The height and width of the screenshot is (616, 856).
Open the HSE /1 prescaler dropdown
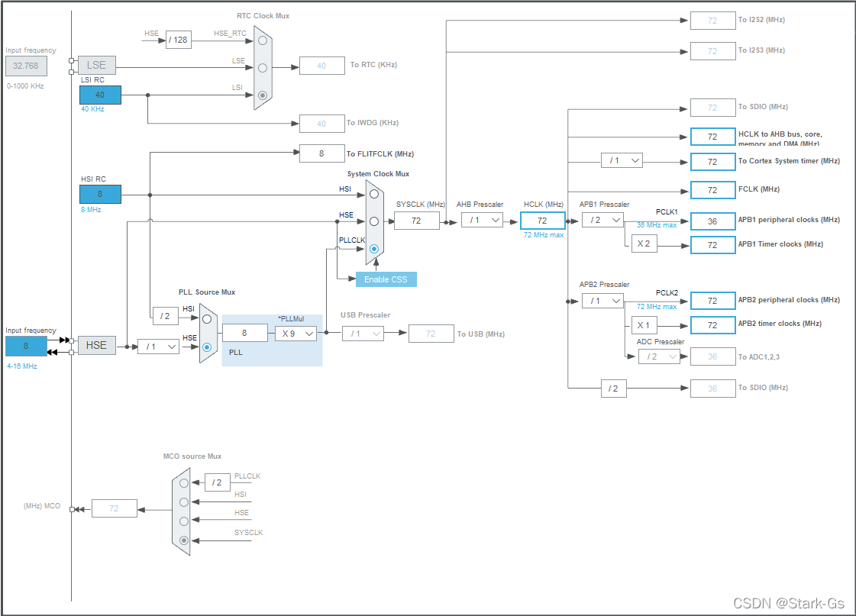point(158,346)
